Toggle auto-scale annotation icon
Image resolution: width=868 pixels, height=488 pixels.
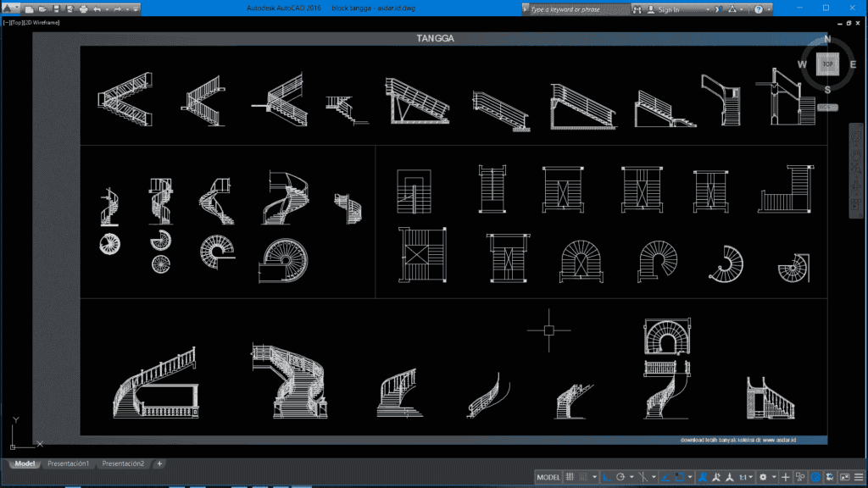[x=716, y=477]
